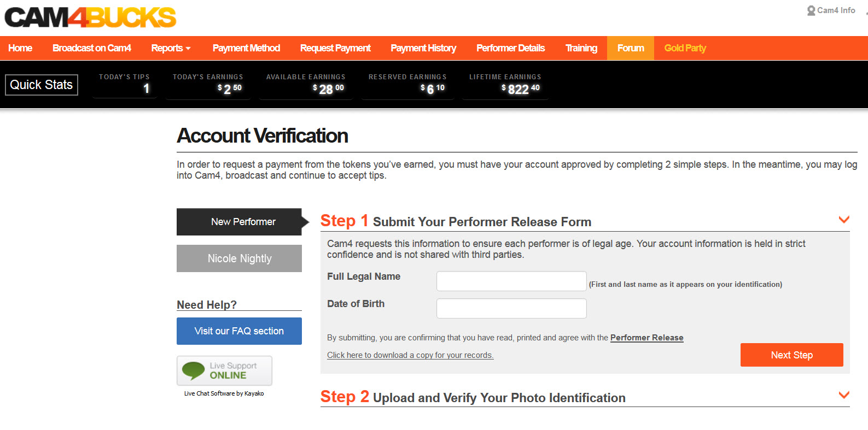The width and height of the screenshot is (868, 430).
Task: Focus the Date of Birth field
Action: [x=511, y=308]
